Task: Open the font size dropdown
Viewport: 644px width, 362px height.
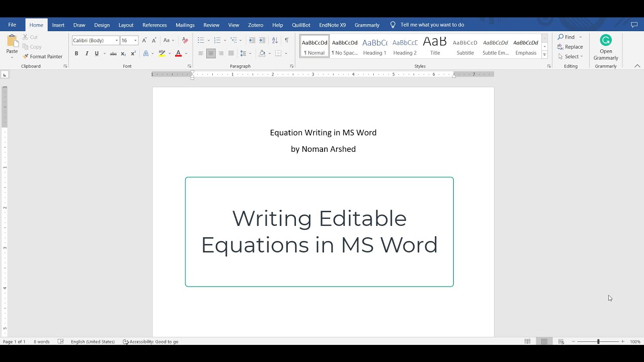Action: 135,40
